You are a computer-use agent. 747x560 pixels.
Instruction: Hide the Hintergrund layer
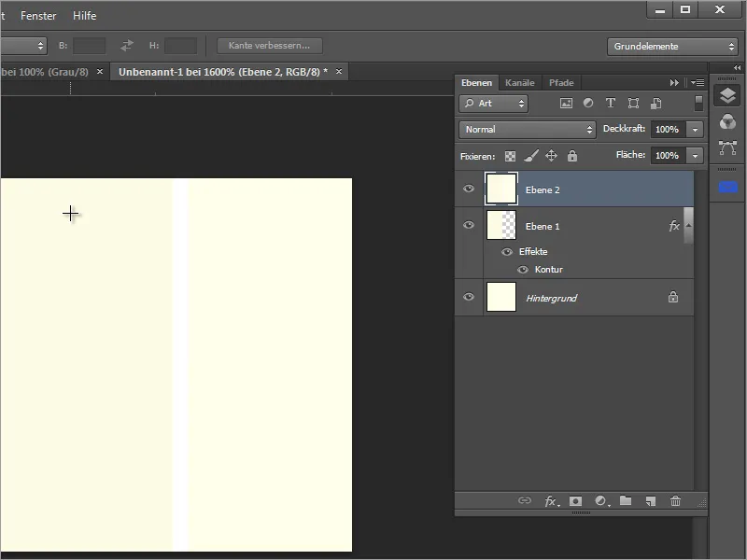tap(469, 297)
